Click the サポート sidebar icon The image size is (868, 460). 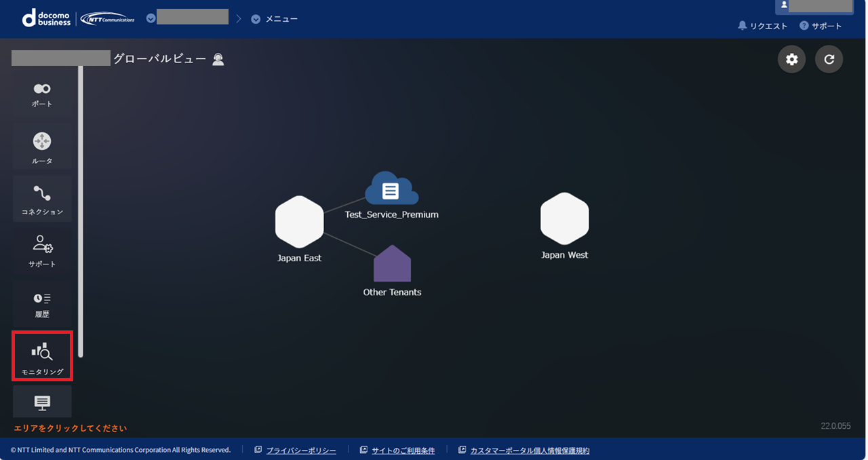[x=42, y=251]
